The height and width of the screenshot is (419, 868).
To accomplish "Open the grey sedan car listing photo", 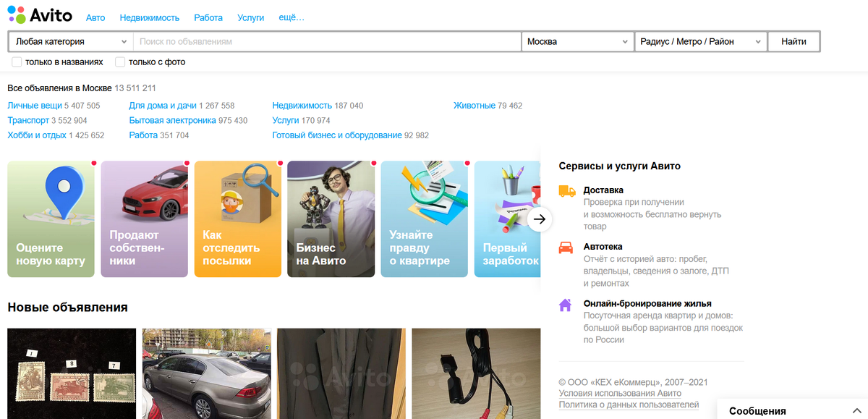I will click(207, 373).
